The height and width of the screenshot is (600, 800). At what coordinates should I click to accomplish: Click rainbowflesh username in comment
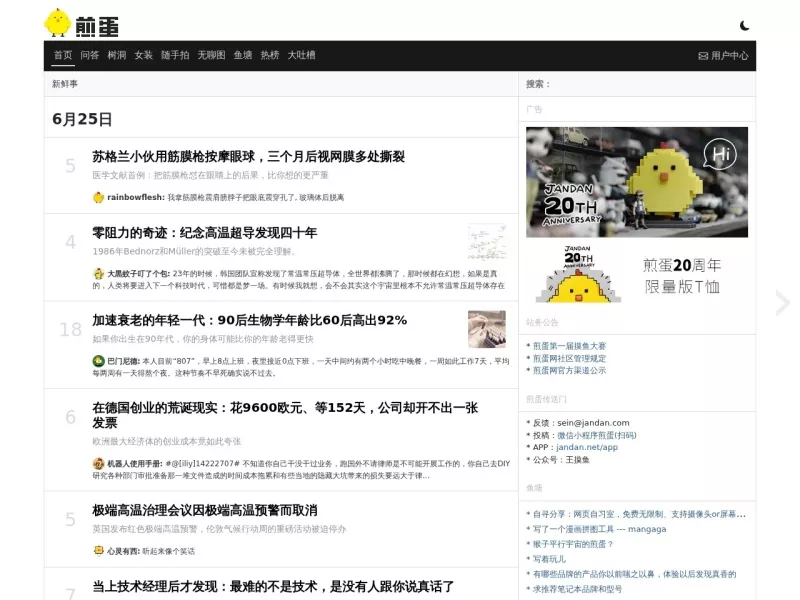(135, 197)
